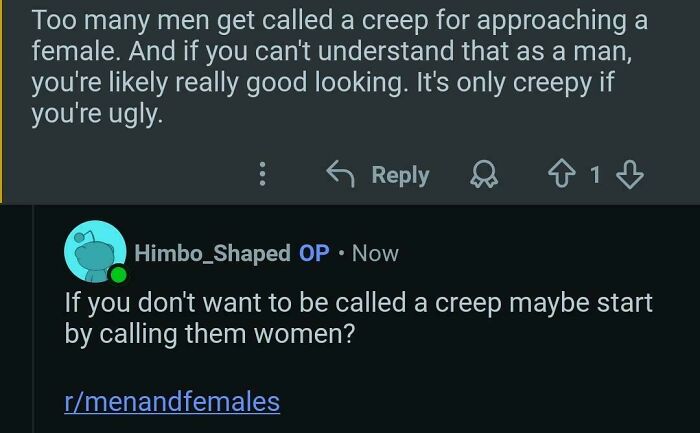Collapse thread via the yellow left line
Screen dimensions: 700x433
coord(3,100)
